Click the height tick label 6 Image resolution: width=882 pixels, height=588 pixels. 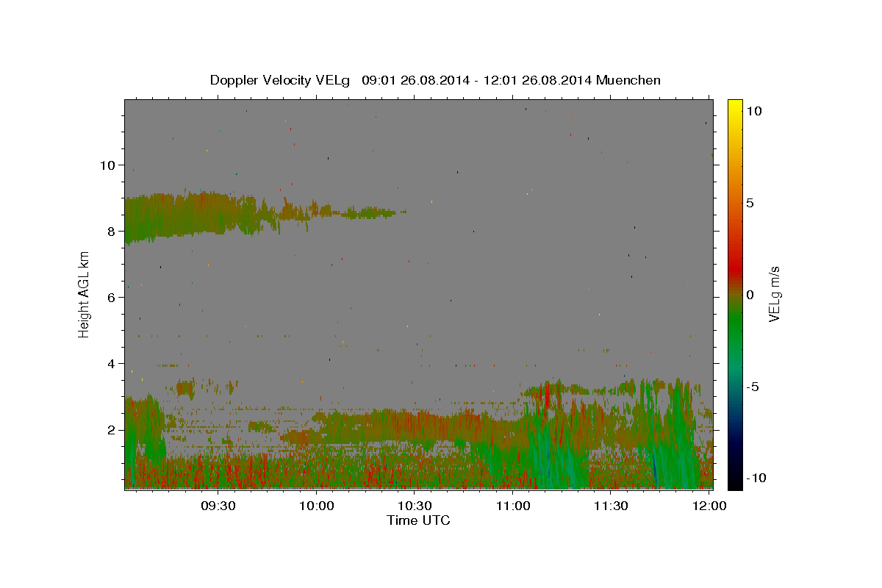[x=112, y=298]
